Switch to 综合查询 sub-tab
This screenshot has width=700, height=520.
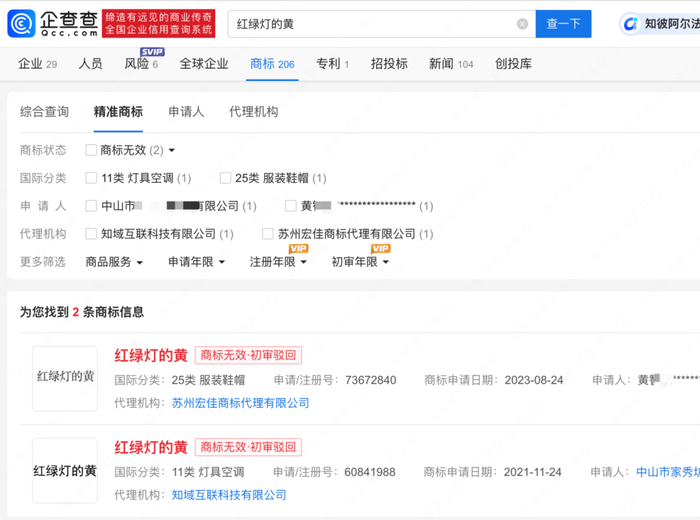coord(44,112)
